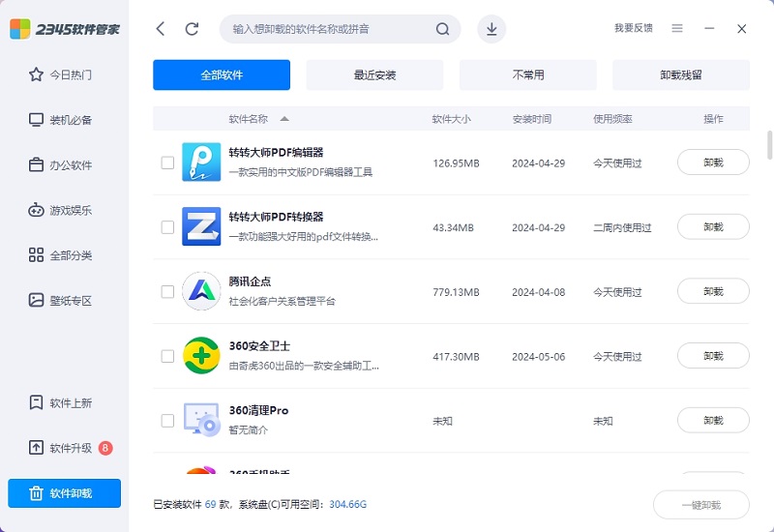Click the 我要反馈 link
Image resolution: width=774 pixels, height=532 pixels.
[634, 28]
